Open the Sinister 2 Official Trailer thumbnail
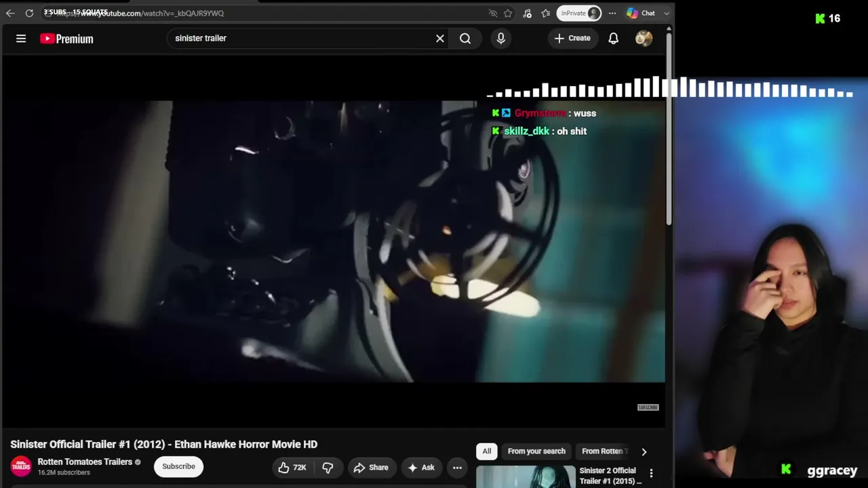868x488 pixels. coord(526,477)
